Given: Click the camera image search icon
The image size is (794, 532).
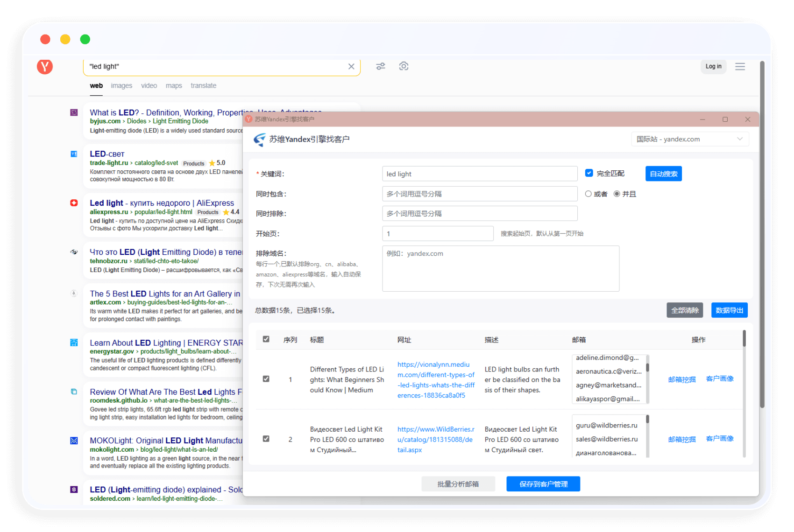Looking at the screenshot, I should (404, 66).
